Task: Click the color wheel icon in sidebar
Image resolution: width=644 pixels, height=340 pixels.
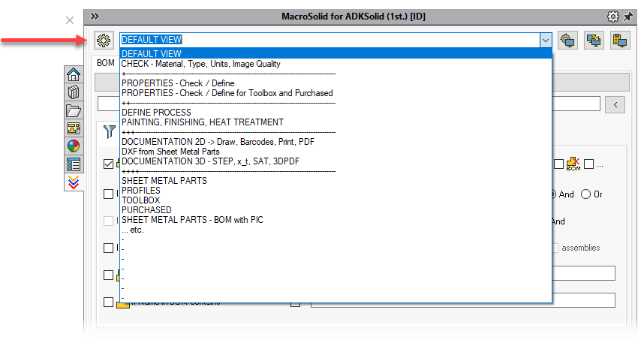Action: click(74, 146)
